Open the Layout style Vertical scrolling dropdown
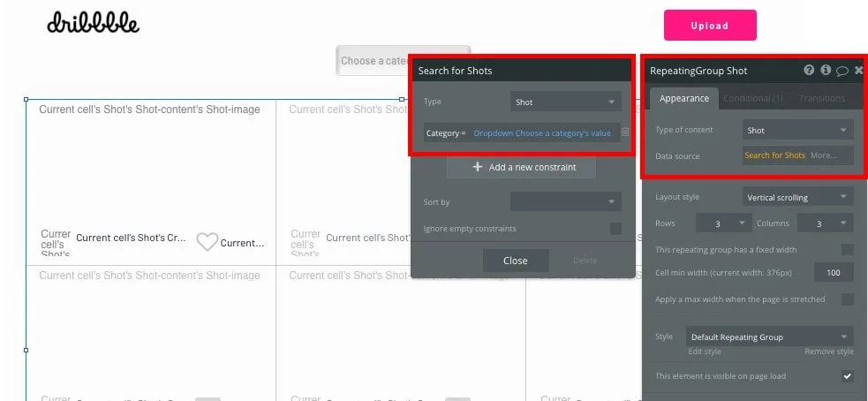The width and height of the screenshot is (868, 401). tap(797, 197)
